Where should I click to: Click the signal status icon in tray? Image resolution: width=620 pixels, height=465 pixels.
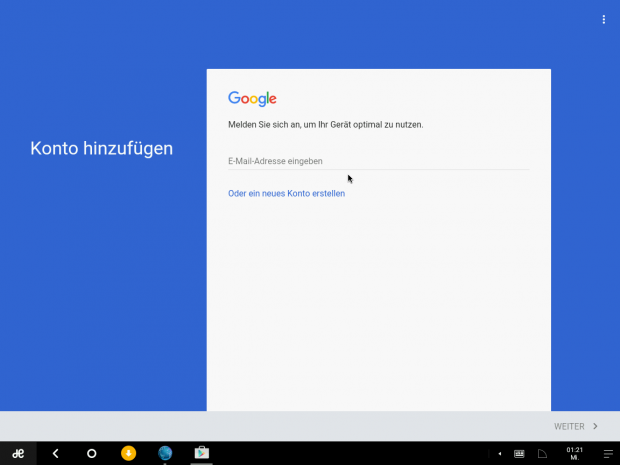[x=542, y=454]
